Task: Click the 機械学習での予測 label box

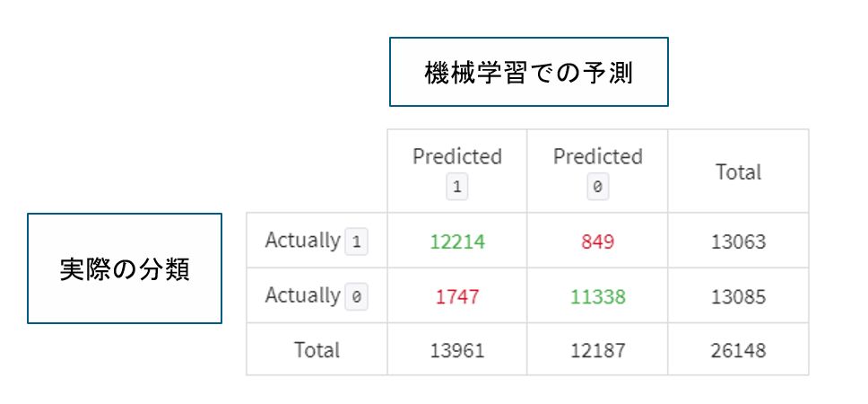Action: (529, 72)
